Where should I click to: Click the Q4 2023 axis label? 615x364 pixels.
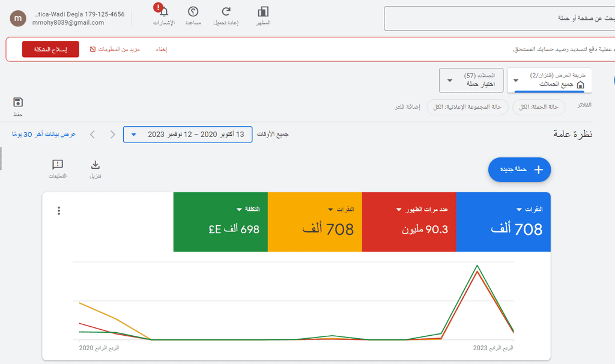tap(493, 348)
